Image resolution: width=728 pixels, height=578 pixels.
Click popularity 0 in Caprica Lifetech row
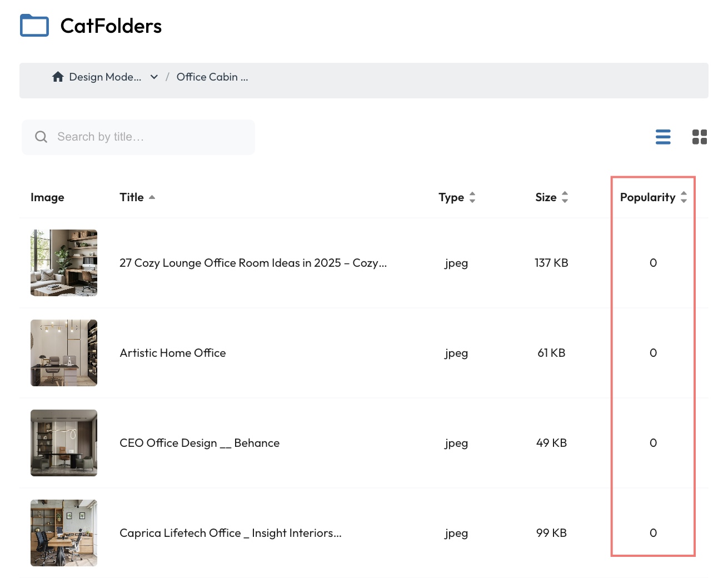click(654, 533)
